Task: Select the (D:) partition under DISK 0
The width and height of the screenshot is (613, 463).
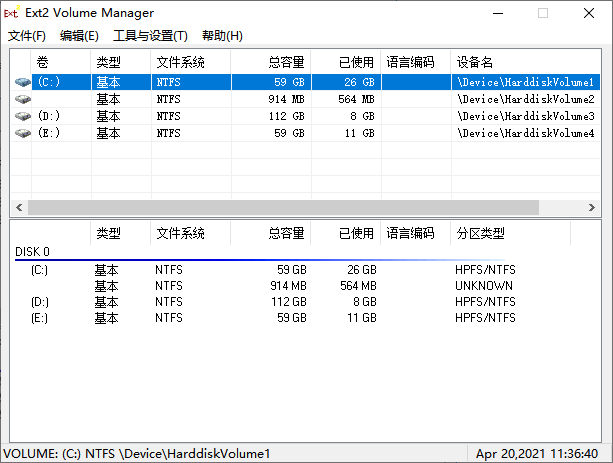Action: (40, 302)
